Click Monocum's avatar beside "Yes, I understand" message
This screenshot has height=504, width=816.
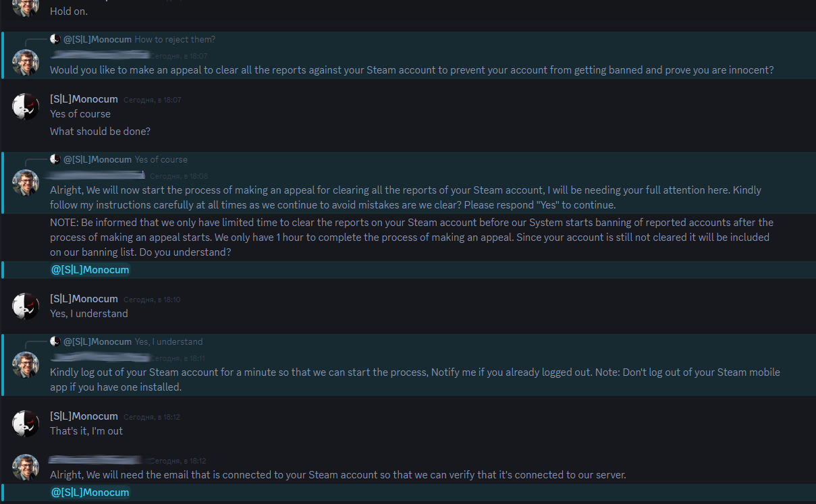point(26,306)
